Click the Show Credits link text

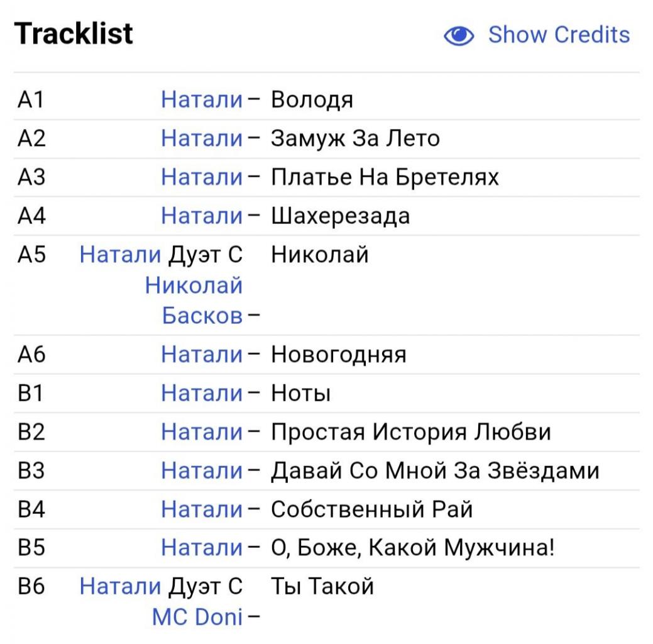pos(559,35)
